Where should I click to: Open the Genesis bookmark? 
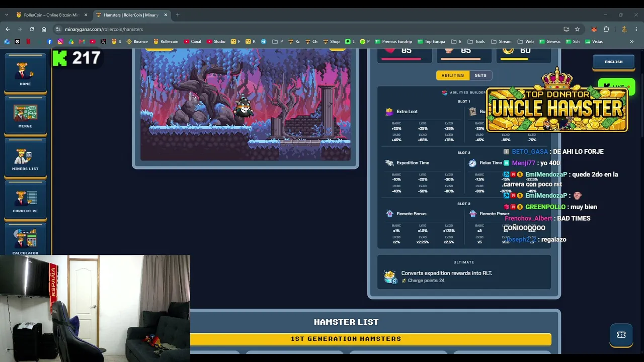549,42
